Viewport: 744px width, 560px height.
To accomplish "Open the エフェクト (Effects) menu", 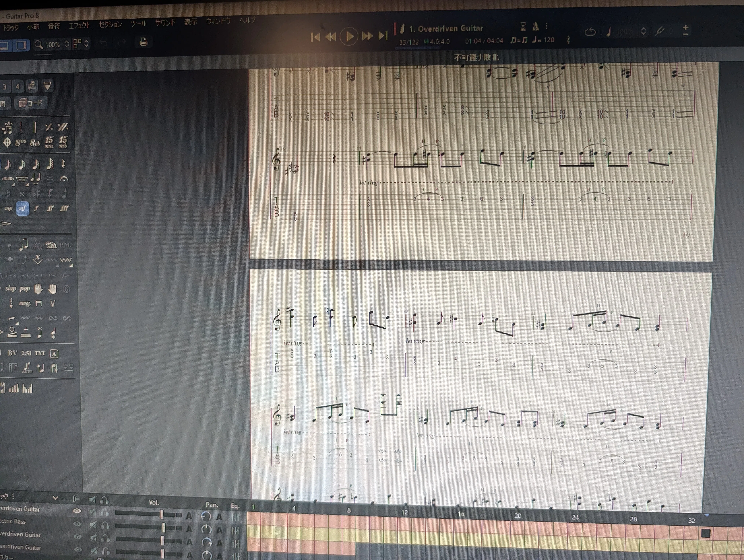I will pos(79,26).
